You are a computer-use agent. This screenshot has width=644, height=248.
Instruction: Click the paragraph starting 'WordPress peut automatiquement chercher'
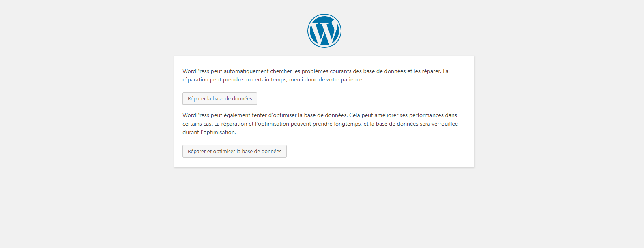point(316,75)
